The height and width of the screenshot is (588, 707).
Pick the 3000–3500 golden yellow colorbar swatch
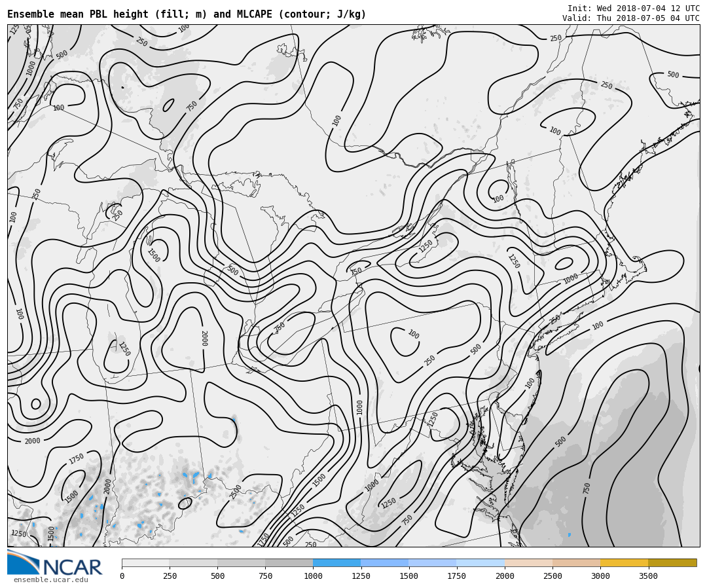[624, 562]
